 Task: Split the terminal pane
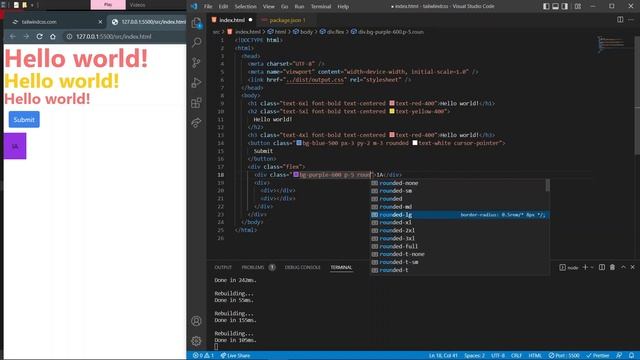(602, 267)
